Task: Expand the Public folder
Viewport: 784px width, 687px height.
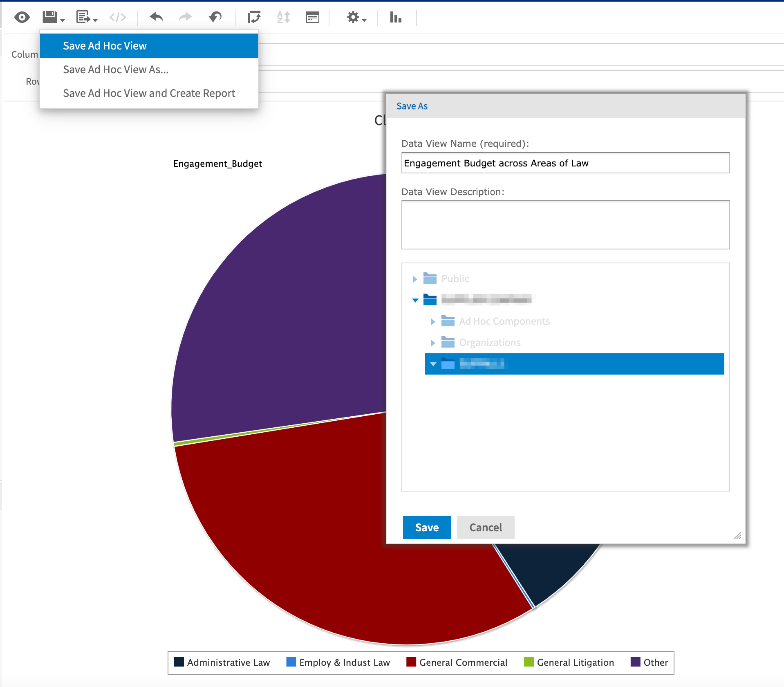Action: pyautogui.click(x=415, y=279)
